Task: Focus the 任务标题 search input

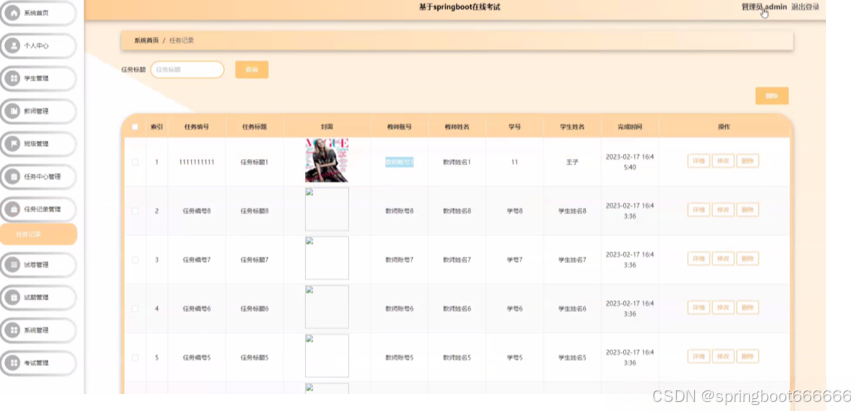Action: [187, 70]
